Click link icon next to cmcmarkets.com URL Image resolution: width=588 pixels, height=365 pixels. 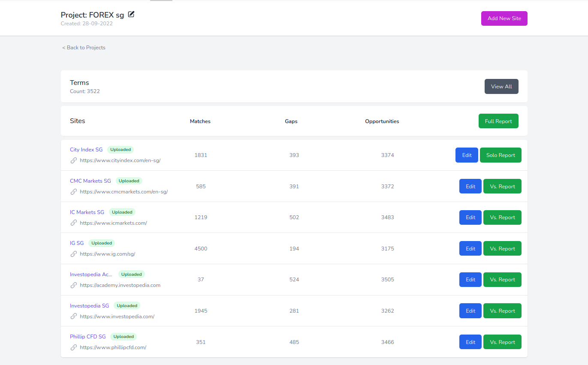(74, 192)
